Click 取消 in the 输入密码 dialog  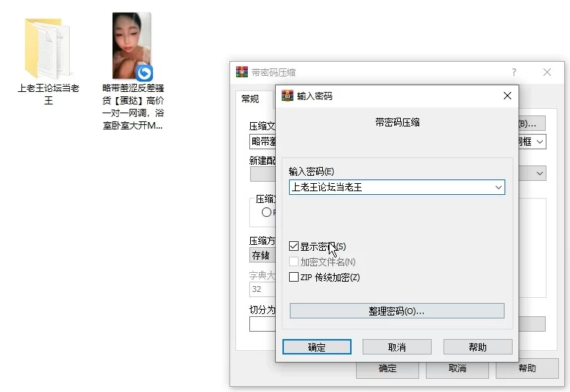[x=397, y=347]
